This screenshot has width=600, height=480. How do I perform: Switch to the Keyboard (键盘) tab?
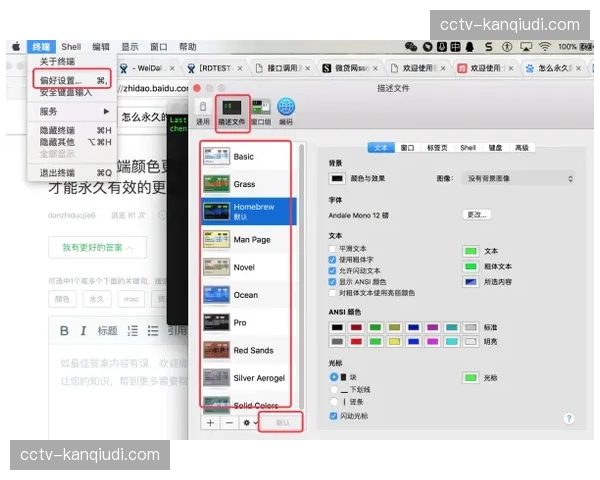[495, 148]
